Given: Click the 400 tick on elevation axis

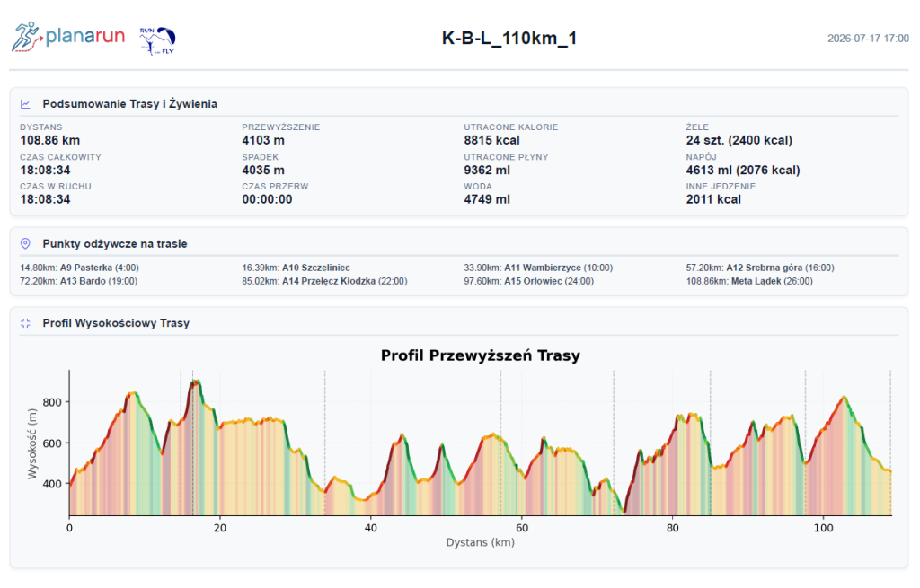Looking at the screenshot, I should click(x=52, y=484).
